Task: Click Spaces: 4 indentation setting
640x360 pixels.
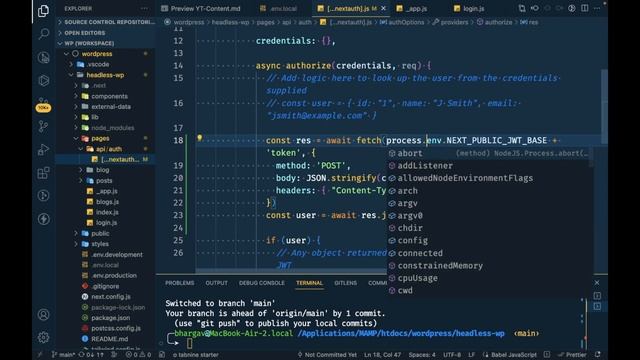Action: 422,355
